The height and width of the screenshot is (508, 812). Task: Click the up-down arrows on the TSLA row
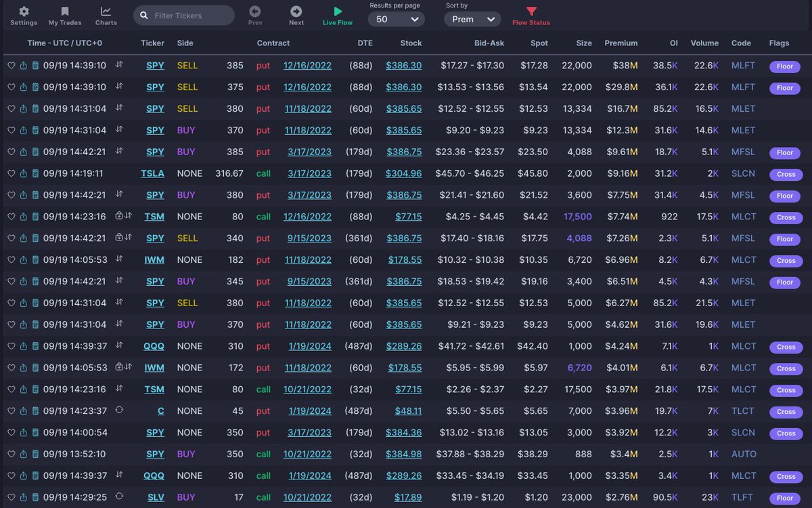pos(120,173)
